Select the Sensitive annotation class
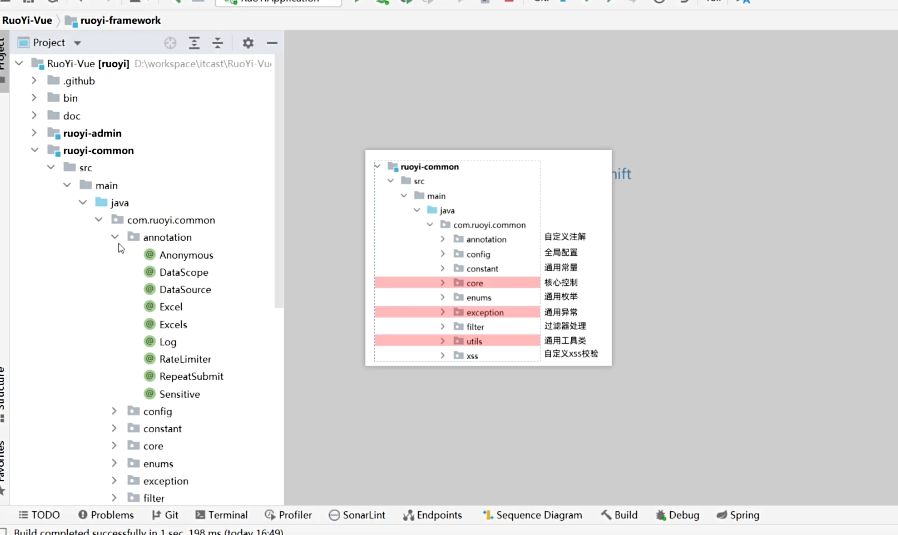The width and height of the screenshot is (898, 535). click(179, 394)
